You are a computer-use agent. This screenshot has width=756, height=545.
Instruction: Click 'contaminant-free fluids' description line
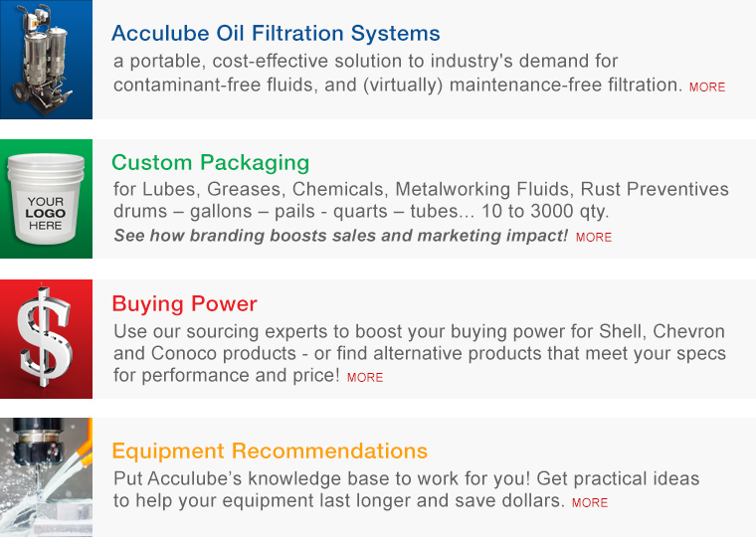coord(396,85)
